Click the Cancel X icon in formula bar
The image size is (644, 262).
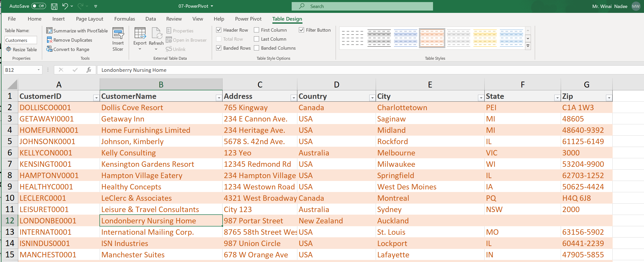(x=61, y=70)
